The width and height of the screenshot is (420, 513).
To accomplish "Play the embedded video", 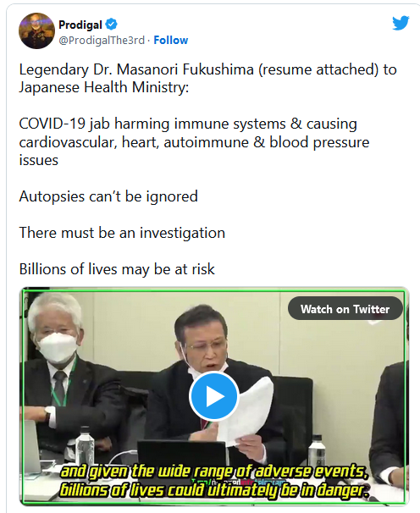I will click(x=213, y=396).
